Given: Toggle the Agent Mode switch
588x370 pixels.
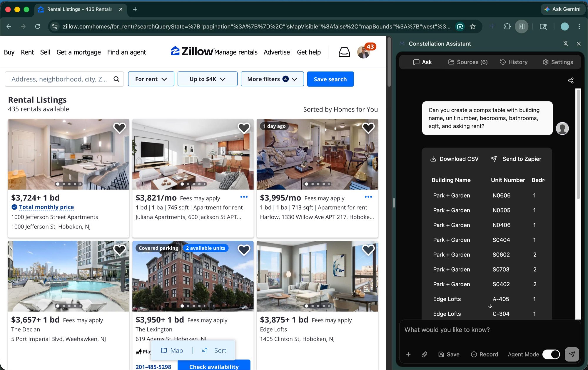Looking at the screenshot, I should pos(551,354).
